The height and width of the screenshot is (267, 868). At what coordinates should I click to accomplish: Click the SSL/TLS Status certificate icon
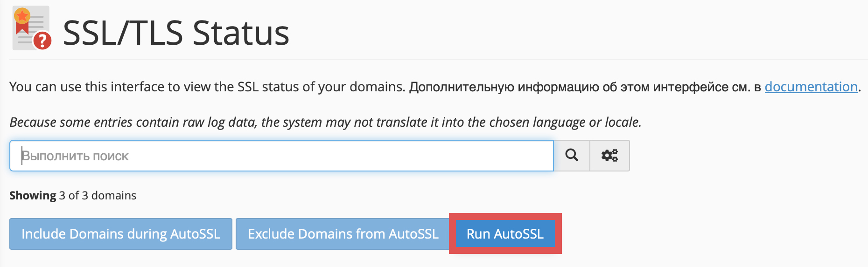31,28
